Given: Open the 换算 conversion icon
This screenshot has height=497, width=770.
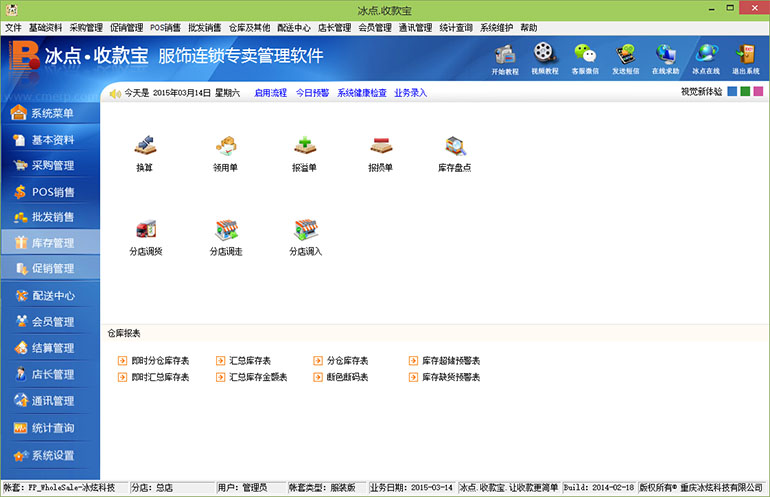Looking at the screenshot, I should [x=144, y=153].
